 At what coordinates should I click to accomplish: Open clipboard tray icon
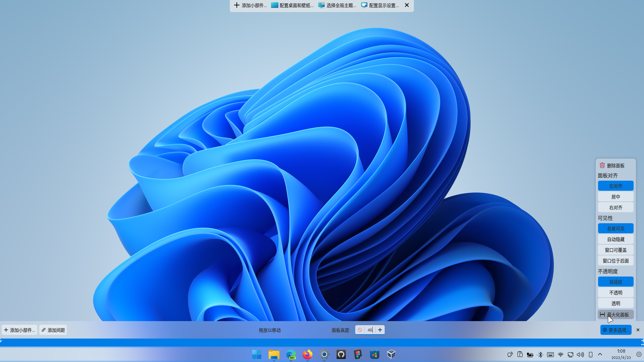coord(520,355)
